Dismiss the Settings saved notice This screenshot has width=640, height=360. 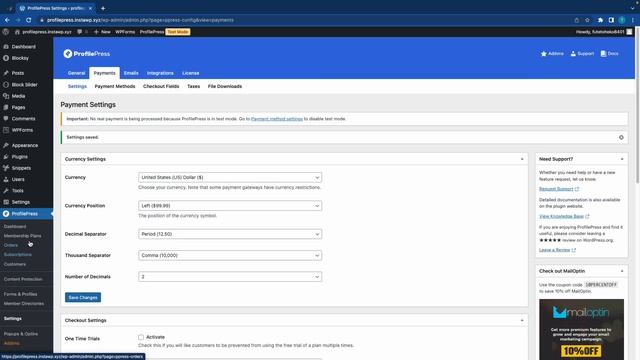click(x=621, y=138)
